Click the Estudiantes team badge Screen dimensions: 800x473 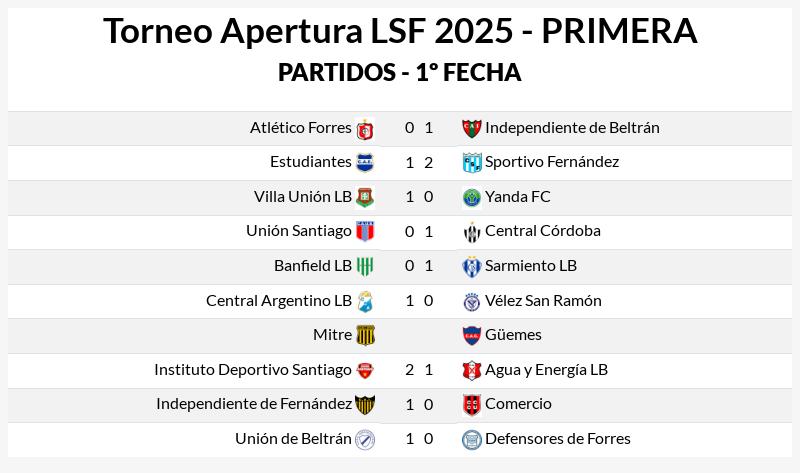click(x=365, y=163)
